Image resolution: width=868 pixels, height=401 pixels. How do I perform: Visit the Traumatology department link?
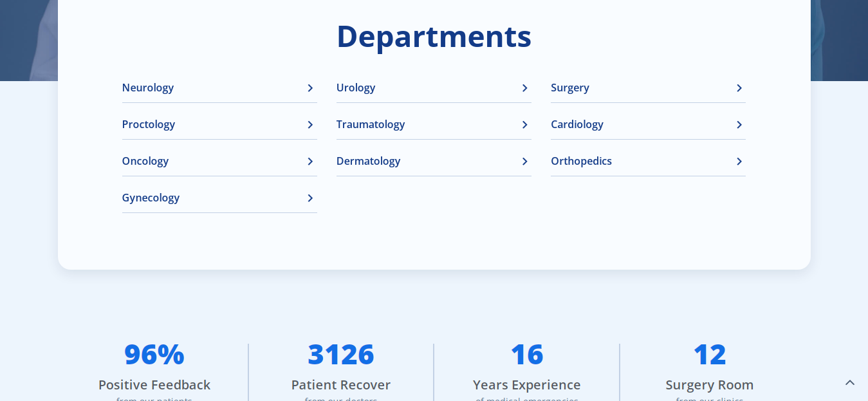(371, 124)
